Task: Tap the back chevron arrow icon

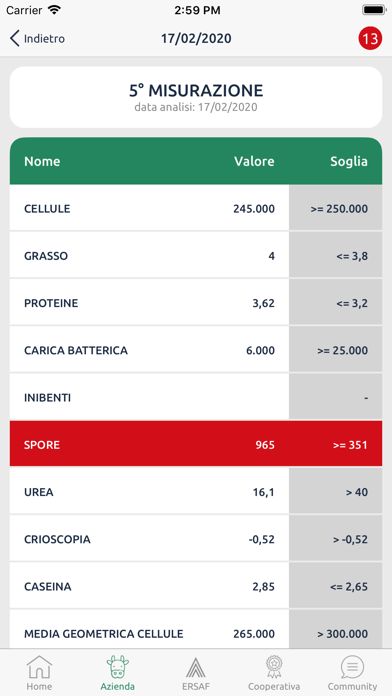Action: click(15, 39)
